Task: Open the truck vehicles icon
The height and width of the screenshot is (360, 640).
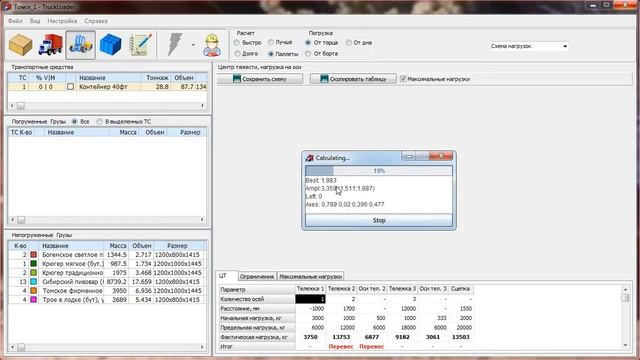Action: coord(50,45)
